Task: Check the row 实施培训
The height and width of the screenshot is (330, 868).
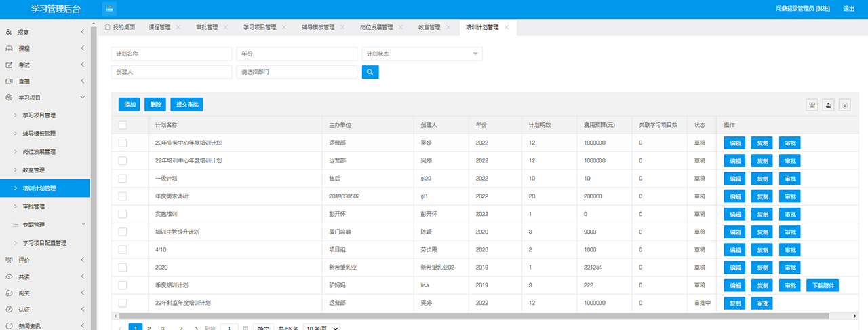Action: click(123, 214)
